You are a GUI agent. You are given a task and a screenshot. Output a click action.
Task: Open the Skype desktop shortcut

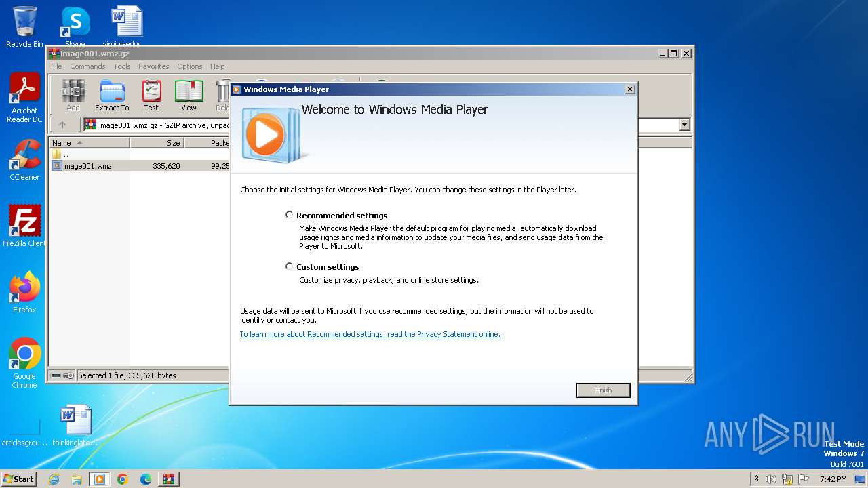click(75, 27)
